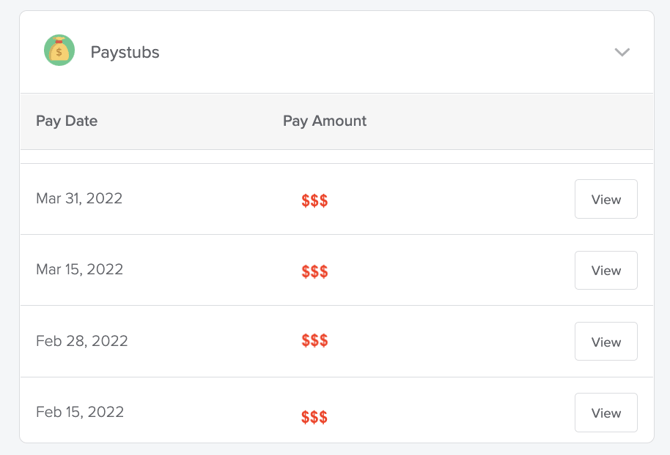Click the redacted amount for Mar 15
The image size is (670, 455).
316,271
